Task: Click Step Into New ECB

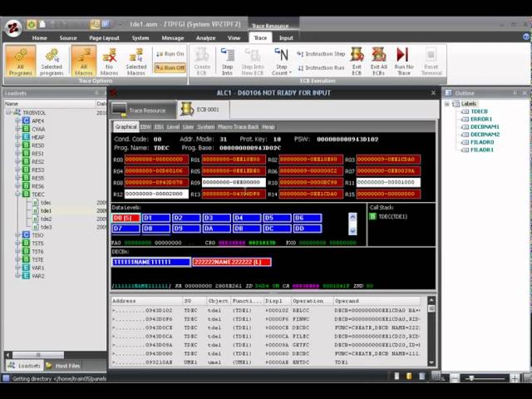Action: pyautogui.click(x=253, y=61)
